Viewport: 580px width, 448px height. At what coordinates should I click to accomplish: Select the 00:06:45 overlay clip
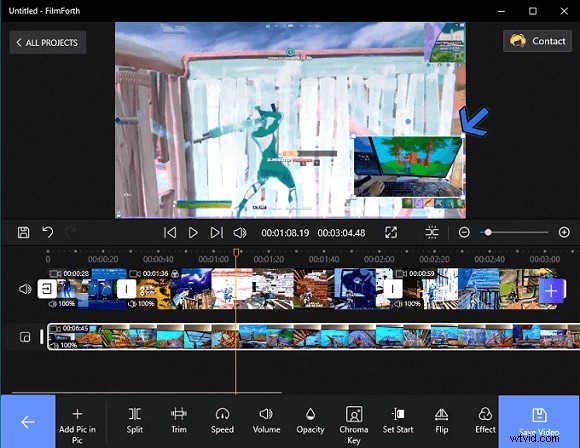click(314, 337)
